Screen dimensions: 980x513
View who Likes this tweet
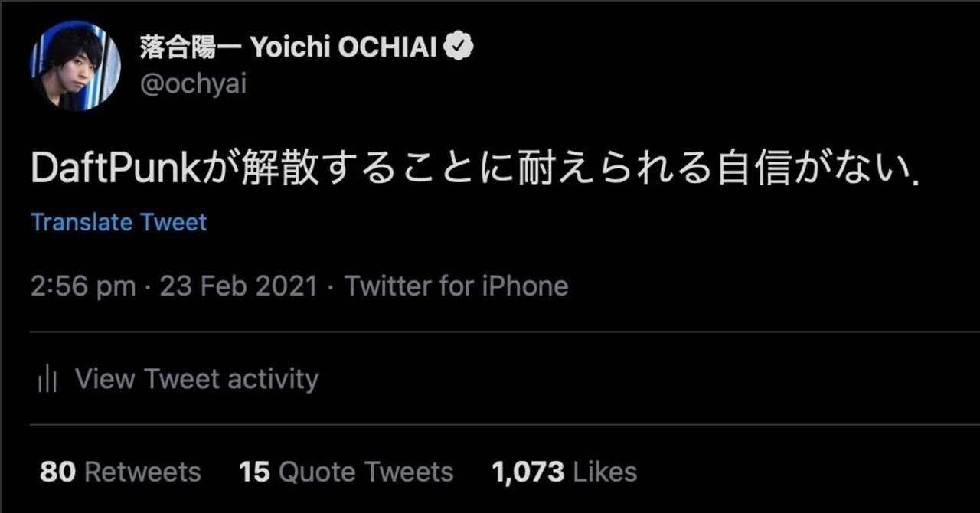(x=605, y=472)
